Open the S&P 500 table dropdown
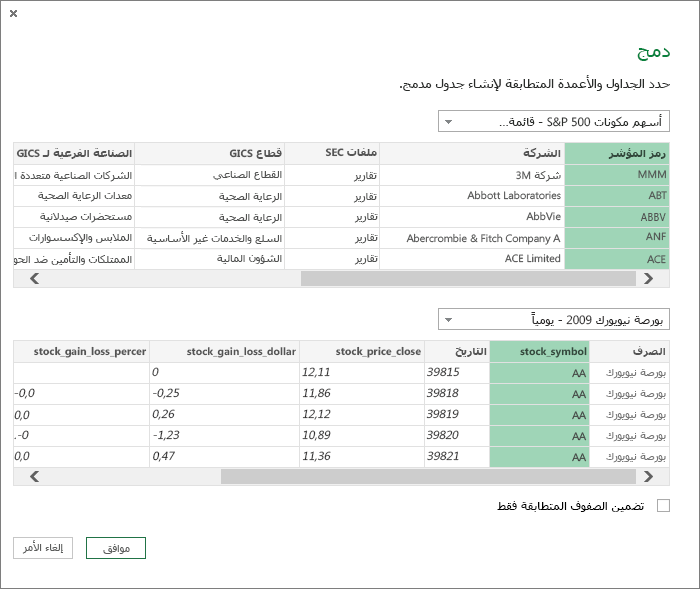Viewport: 700px width, 589px height. [x=554, y=121]
